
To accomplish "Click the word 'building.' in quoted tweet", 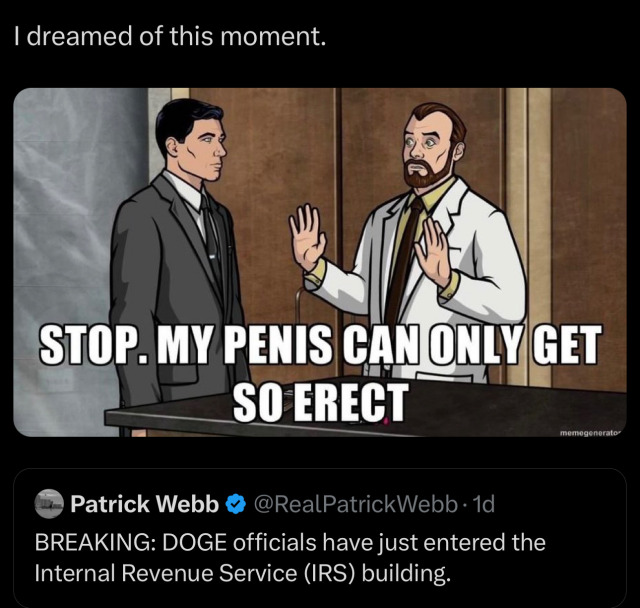I will (x=407, y=573).
